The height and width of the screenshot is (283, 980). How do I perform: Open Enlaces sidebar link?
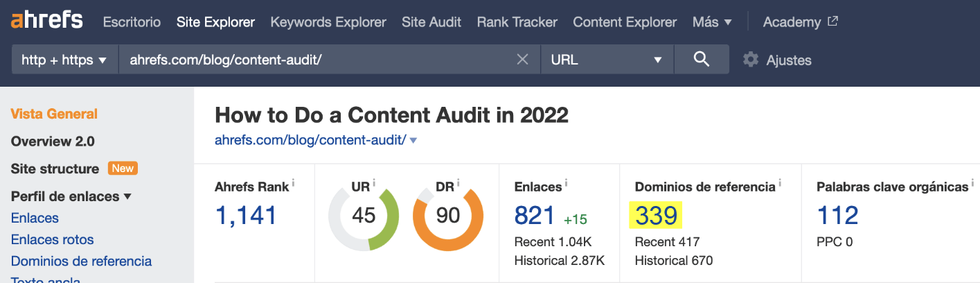35,218
